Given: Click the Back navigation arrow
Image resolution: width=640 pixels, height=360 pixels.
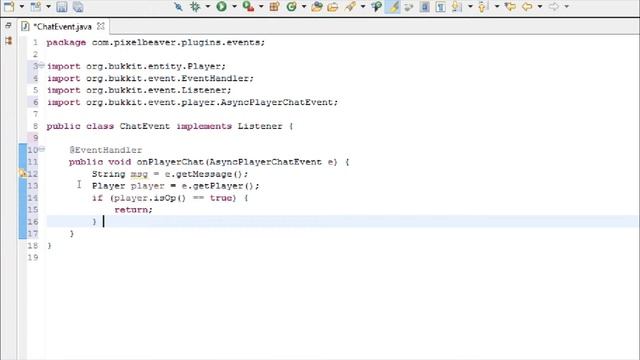Looking at the screenshot, I should pyautogui.click(x=527, y=7).
